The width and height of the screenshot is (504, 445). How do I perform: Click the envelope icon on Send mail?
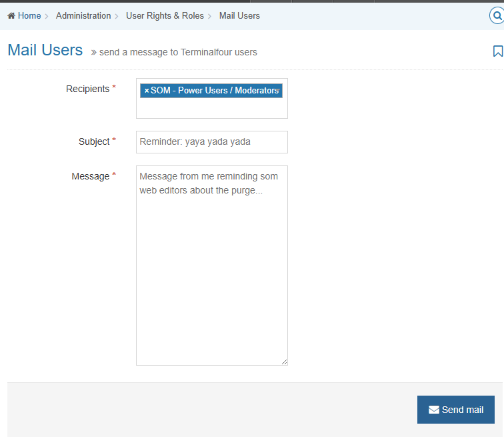[x=434, y=410]
